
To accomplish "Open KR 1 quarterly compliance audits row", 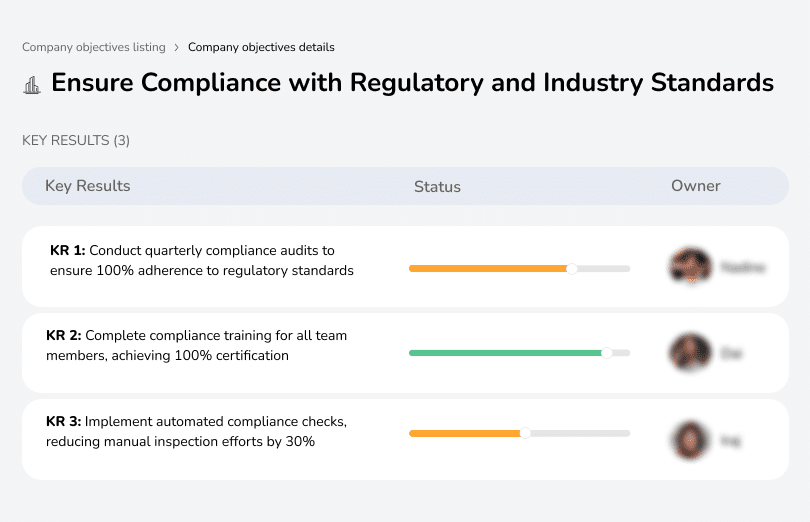I will click(405, 266).
